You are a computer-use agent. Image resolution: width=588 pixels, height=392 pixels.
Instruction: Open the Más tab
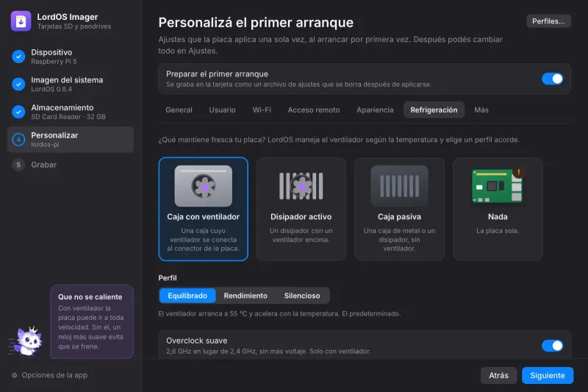pyautogui.click(x=481, y=110)
